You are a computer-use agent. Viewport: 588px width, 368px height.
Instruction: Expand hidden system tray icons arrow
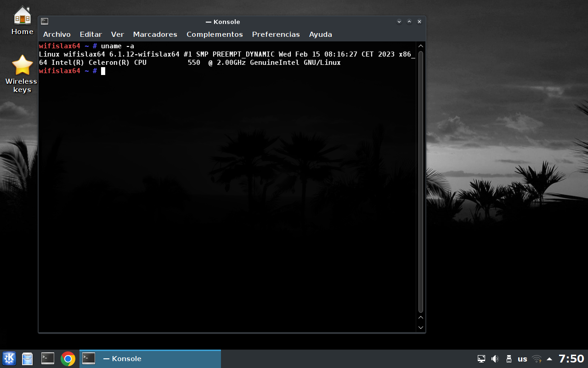click(549, 359)
